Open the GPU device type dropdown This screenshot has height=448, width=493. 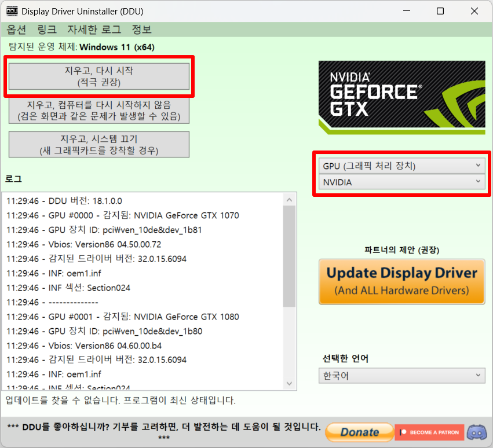click(401, 166)
